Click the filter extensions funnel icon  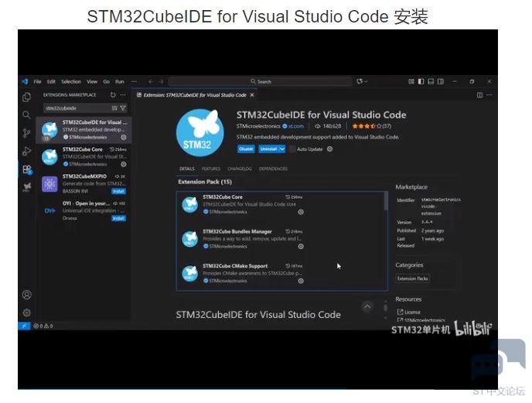pyautogui.click(x=122, y=108)
